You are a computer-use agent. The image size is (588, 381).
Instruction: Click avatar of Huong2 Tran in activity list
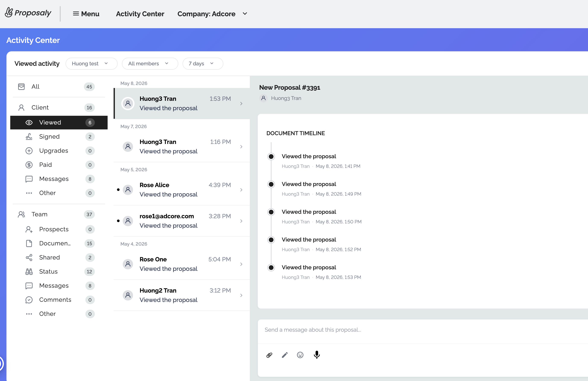pos(128,295)
